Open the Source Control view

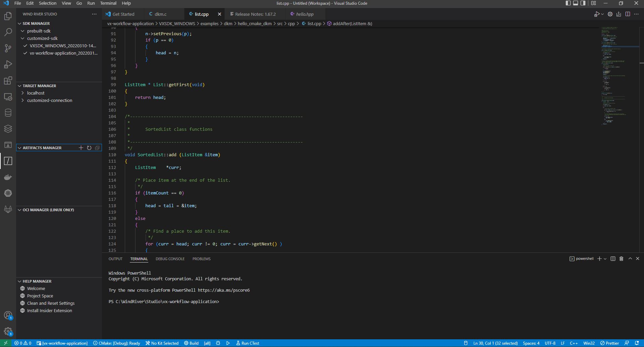(8, 48)
